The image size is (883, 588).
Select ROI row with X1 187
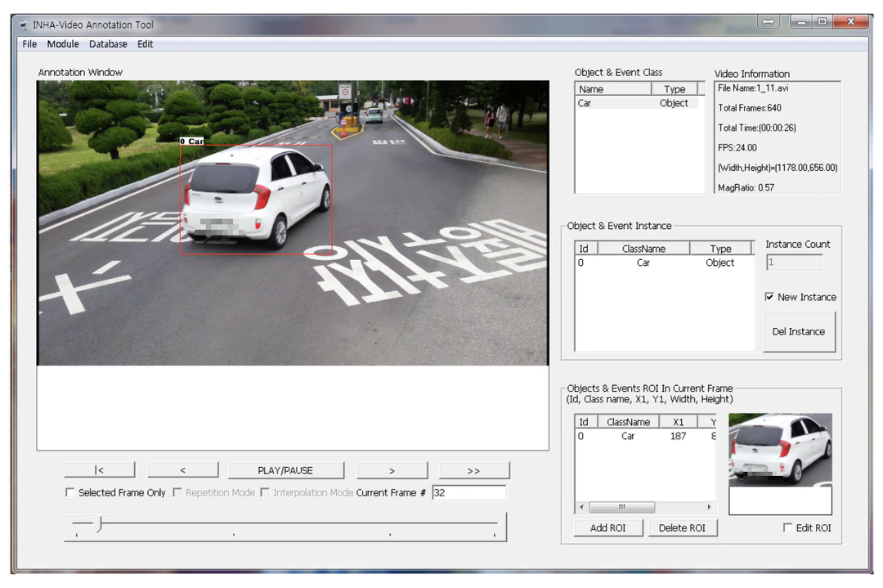(645, 436)
